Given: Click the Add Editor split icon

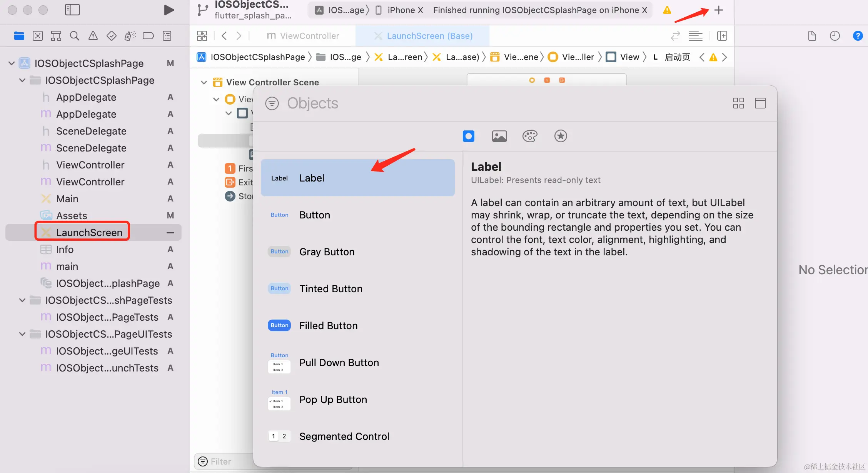Looking at the screenshot, I should tap(722, 36).
